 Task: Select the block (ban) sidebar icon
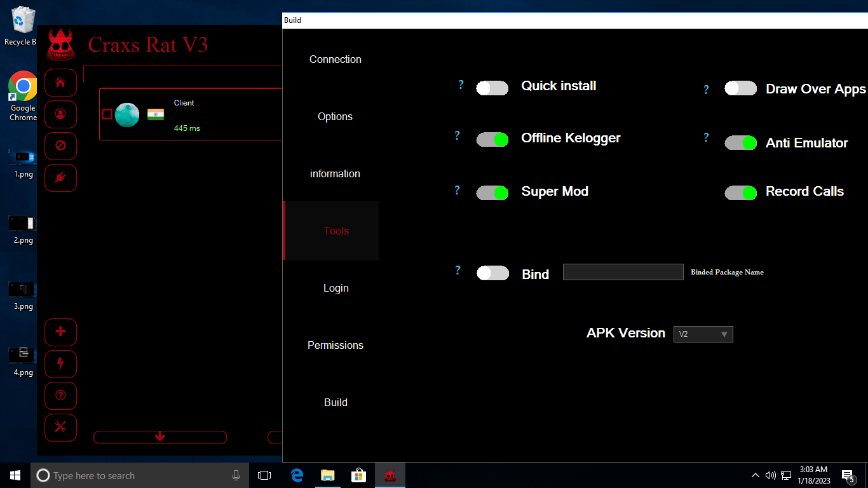click(61, 146)
